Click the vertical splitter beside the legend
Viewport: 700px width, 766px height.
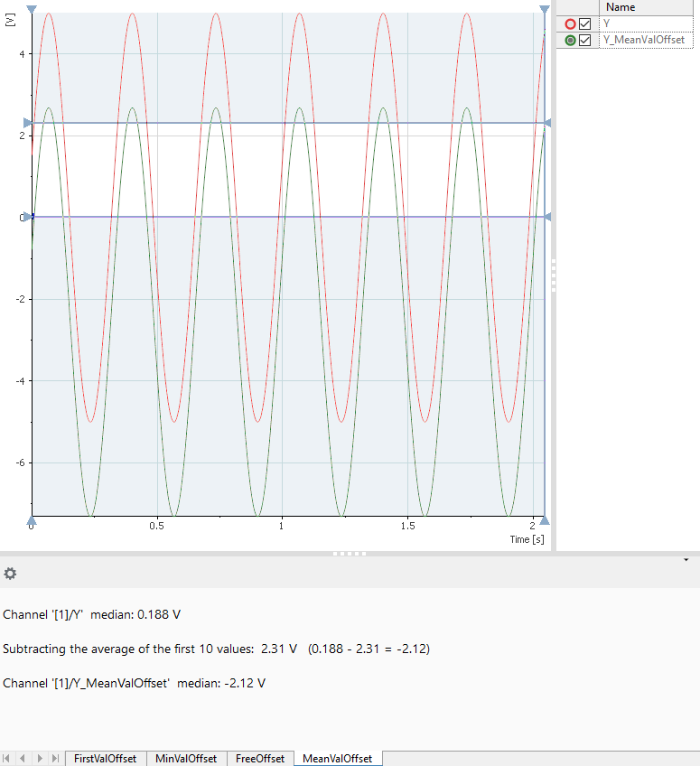[553, 275]
